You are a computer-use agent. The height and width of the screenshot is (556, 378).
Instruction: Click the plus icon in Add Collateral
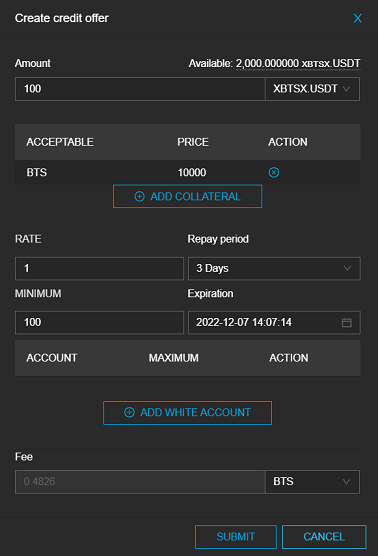tap(140, 196)
